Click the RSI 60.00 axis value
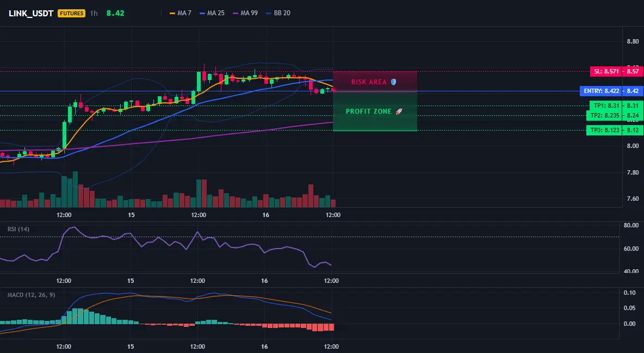Image resolution: width=644 pixels, height=353 pixels. [x=631, y=249]
